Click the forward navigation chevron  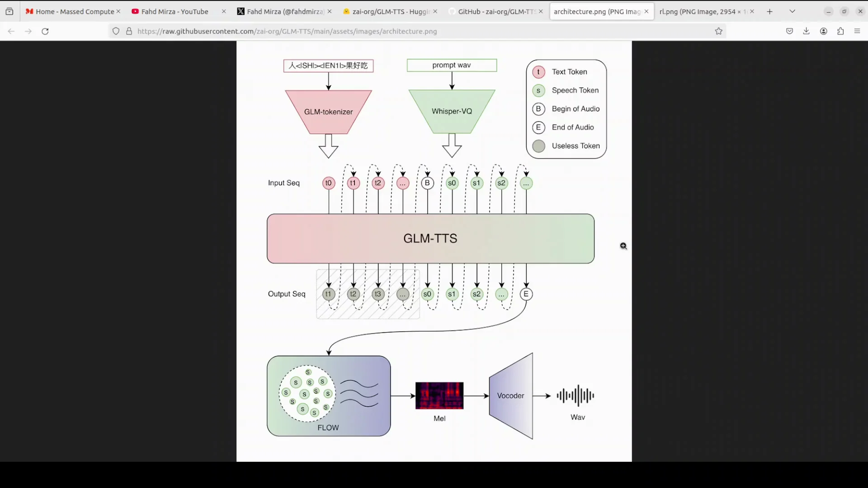click(x=28, y=31)
